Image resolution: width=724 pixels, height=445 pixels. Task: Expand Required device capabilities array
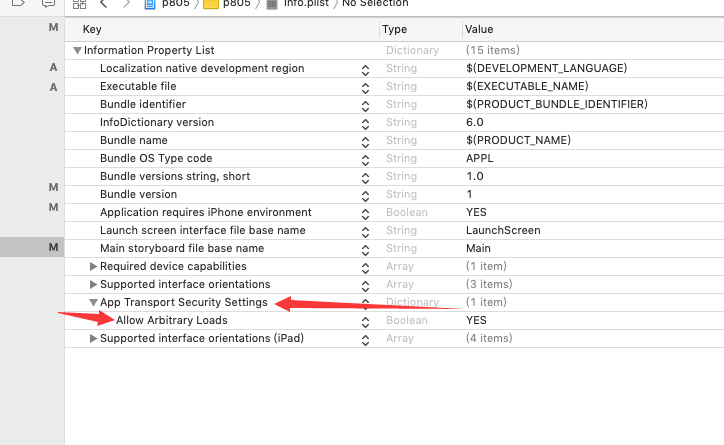tap(93, 266)
